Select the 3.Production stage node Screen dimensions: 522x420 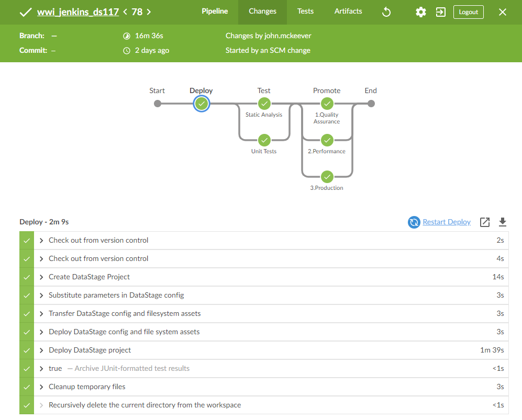pyautogui.click(x=327, y=177)
